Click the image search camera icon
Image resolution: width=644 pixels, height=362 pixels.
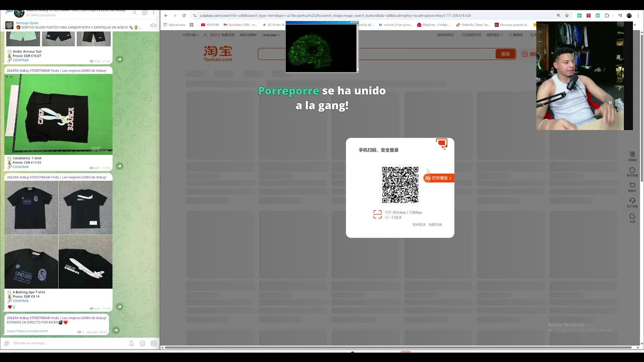[x=525, y=54]
